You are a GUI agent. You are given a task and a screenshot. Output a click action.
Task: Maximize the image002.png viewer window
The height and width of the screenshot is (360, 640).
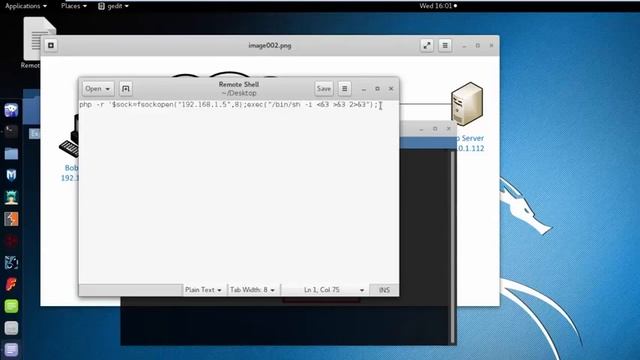point(478,46)
